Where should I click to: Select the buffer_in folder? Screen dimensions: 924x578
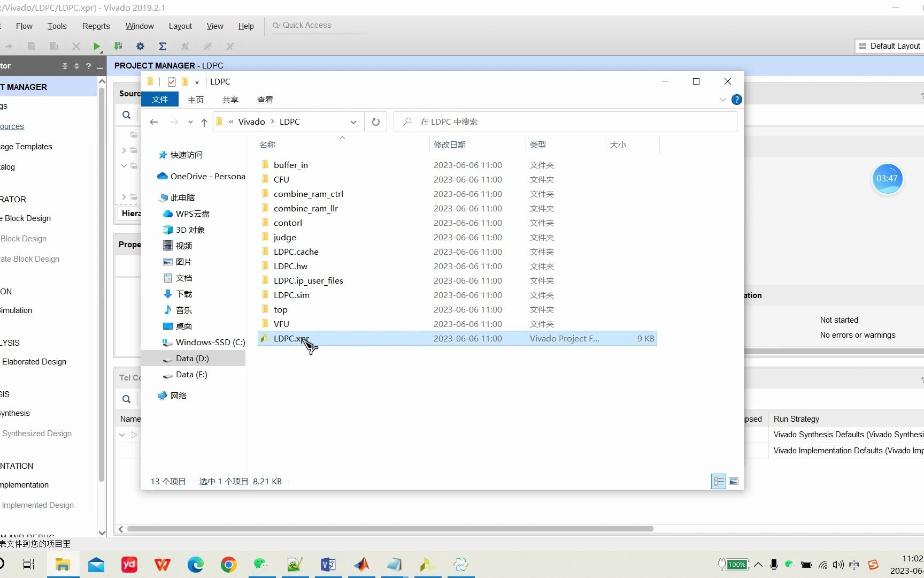291,165
